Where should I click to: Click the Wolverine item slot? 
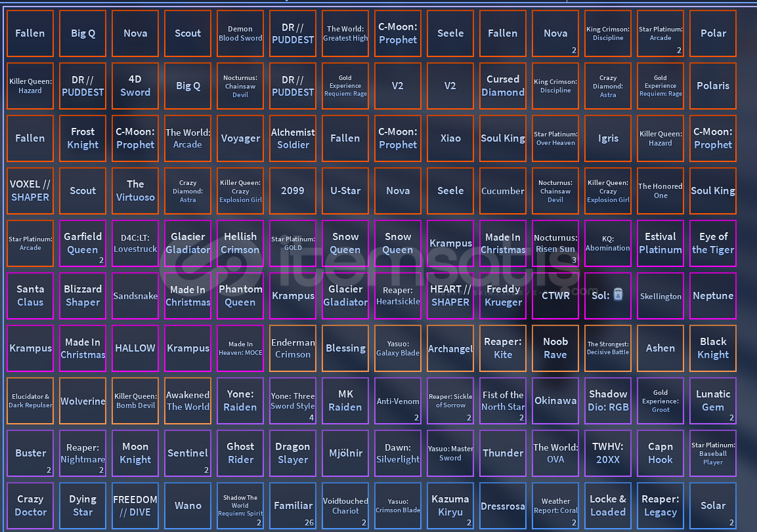pyautogui.click(x=83, y=401)
